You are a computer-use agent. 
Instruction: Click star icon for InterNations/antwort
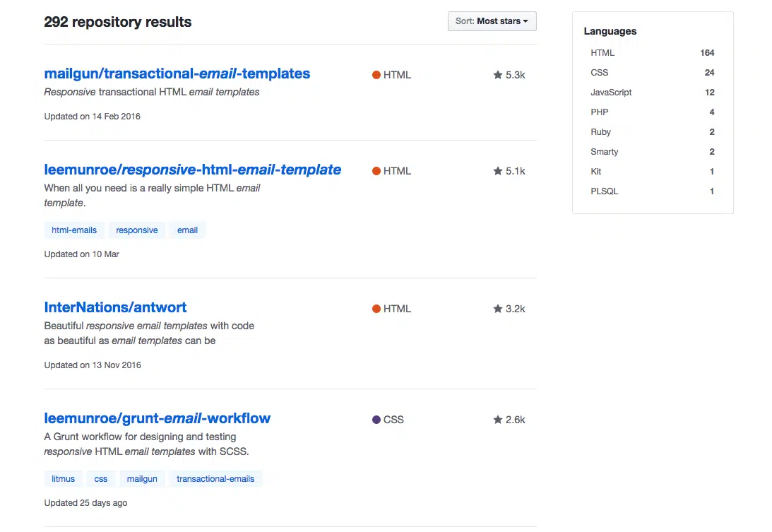(498, 309)
